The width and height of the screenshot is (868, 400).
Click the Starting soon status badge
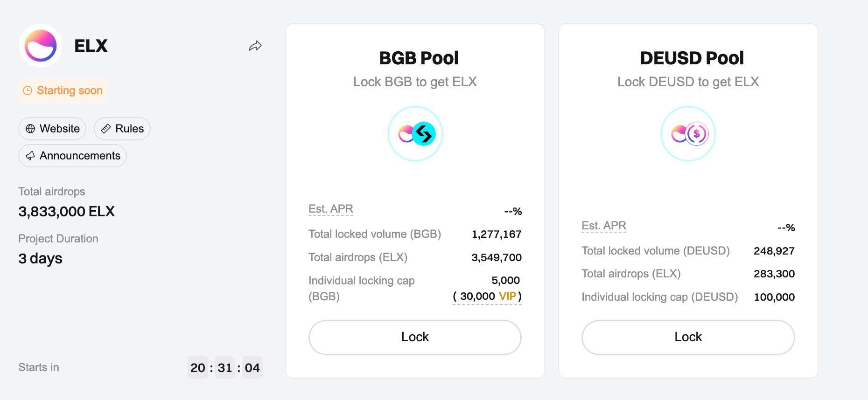pos(63,90)
